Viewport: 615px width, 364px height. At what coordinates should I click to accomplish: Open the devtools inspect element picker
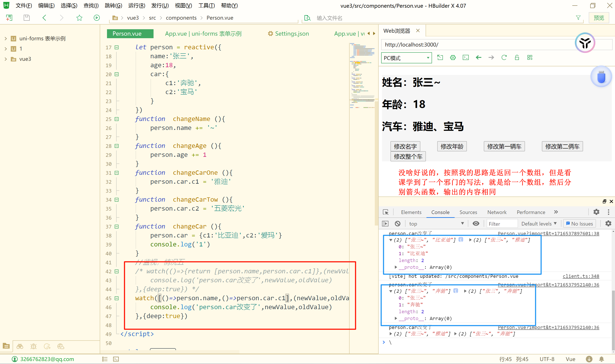click(x=385, y=212)
